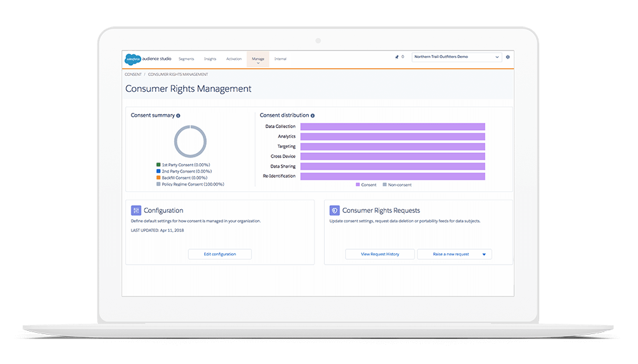Click the 'Re-Identification' row label
The width and height of the screenshot is (638, 364).
[279, 176]
